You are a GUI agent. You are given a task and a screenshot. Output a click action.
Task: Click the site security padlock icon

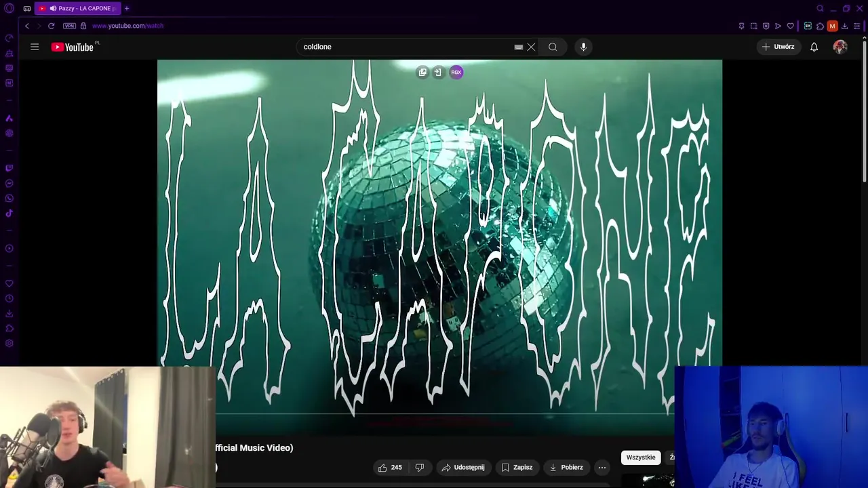click(83, 26)
